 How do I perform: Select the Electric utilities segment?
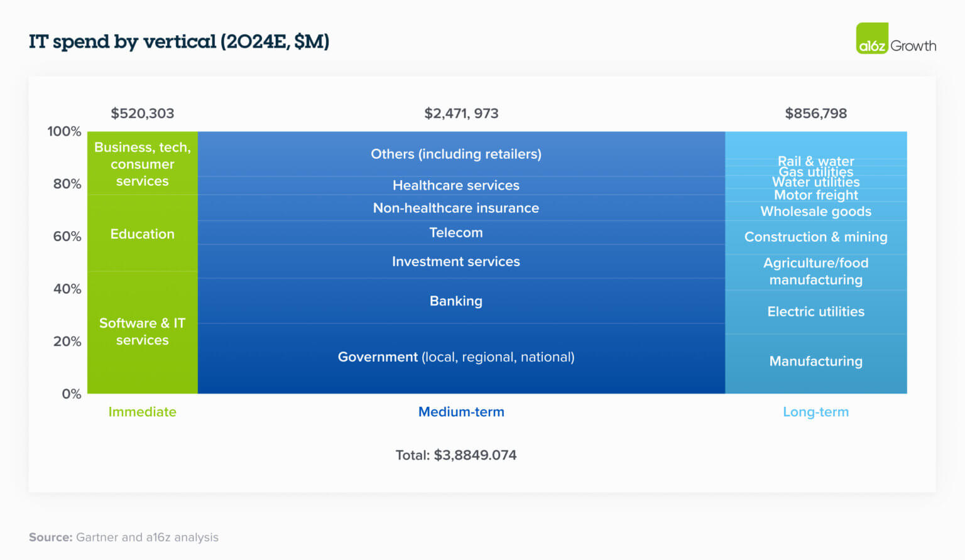[x=816, y=311]
